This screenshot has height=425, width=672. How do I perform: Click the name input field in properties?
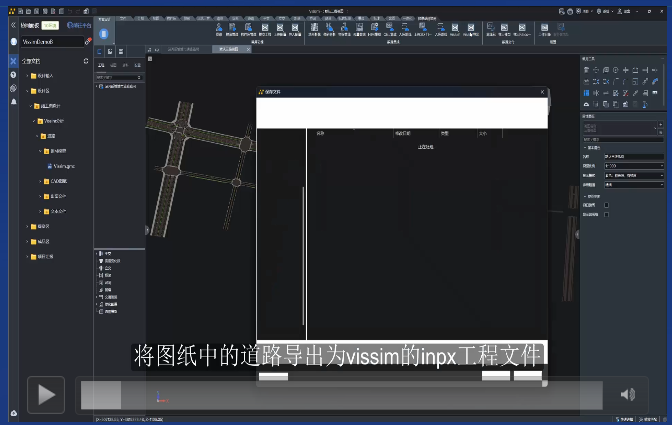pyautogui.click(x=634, y=156)
